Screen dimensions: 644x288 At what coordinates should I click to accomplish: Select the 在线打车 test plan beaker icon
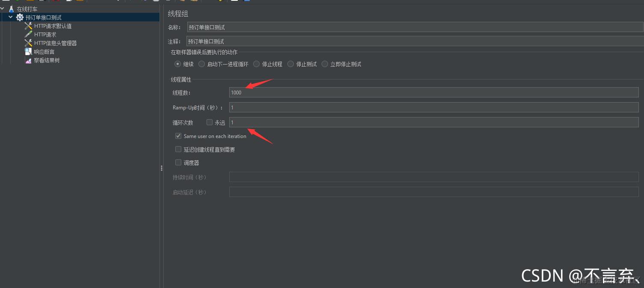pyautogui.click(x=12, y=9)
